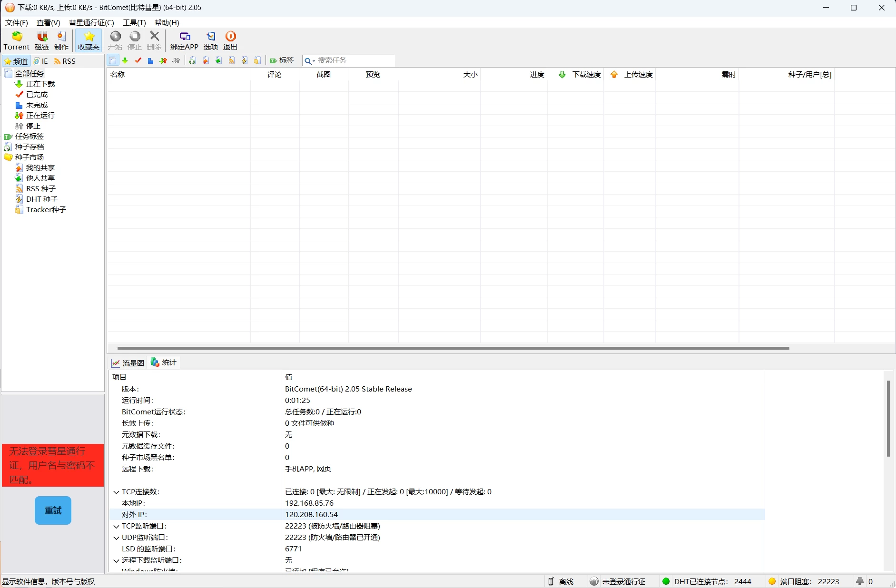Screen dimensions: 896x588
Task: Click others-share filter icon in filter bar
Action: click(218, 60)
